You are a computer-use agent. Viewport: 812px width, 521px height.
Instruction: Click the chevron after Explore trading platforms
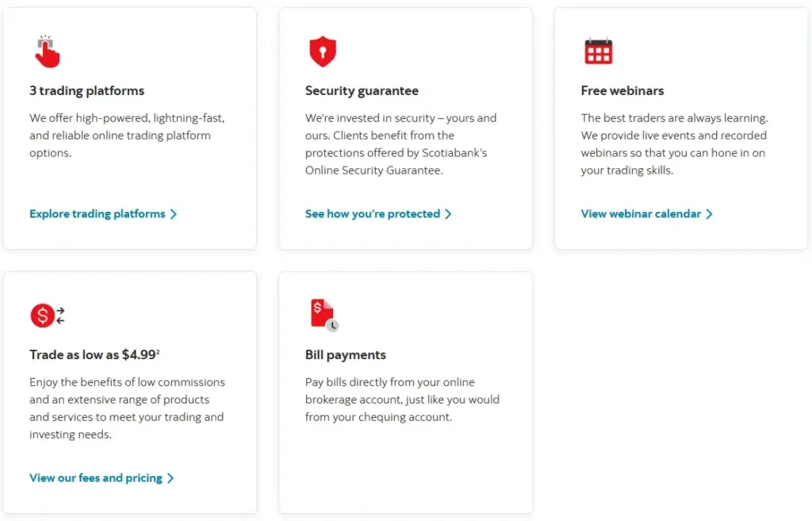click(x=174, y=214)
